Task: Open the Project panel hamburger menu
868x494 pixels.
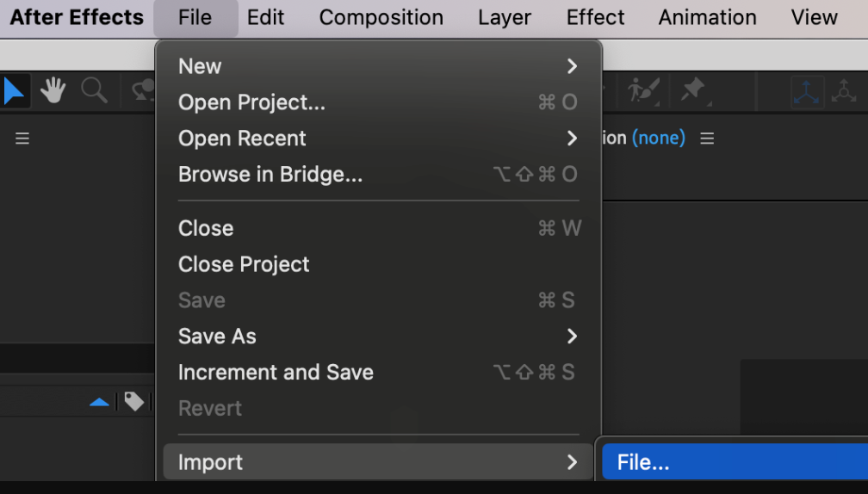Action: pos(22,139)
